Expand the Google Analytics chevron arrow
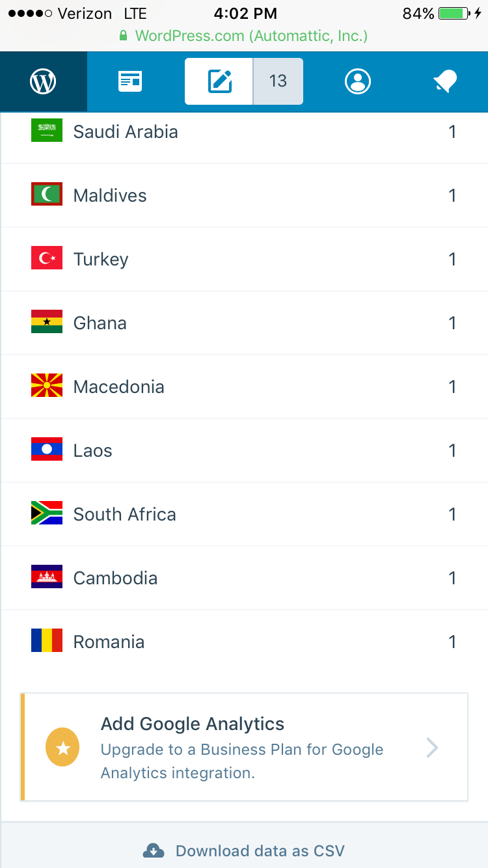This screenshot has width=488, height=868. (432, 748)
